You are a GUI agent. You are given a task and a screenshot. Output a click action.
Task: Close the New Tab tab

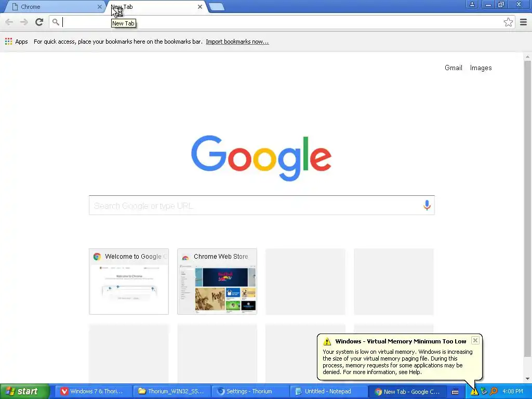click(200, 7)
